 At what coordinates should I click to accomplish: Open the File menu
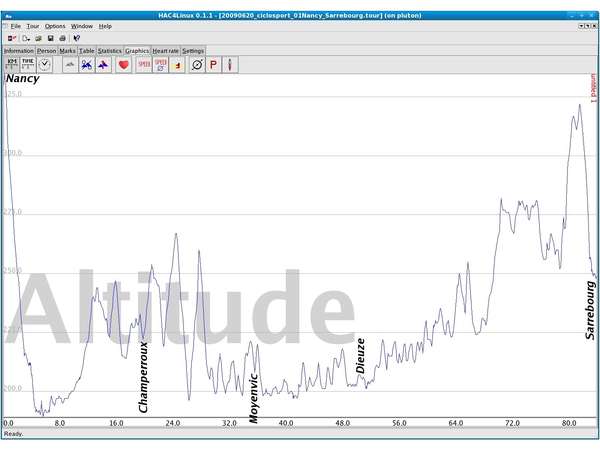point(16,26)
